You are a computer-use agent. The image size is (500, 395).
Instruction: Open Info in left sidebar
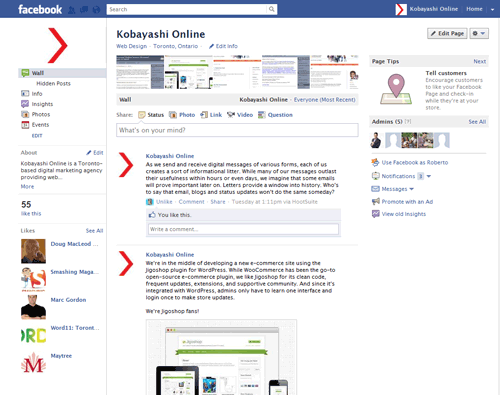(37, 94)
